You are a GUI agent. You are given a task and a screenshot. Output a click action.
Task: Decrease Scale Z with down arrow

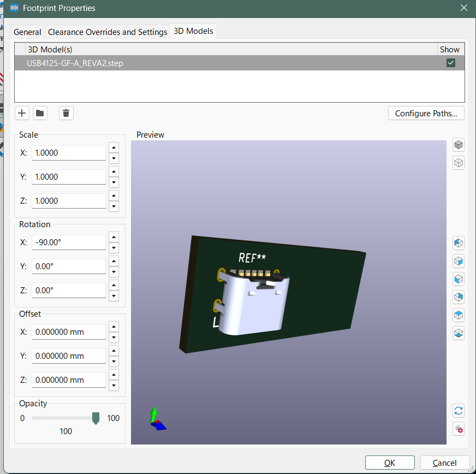pos(114,206)
